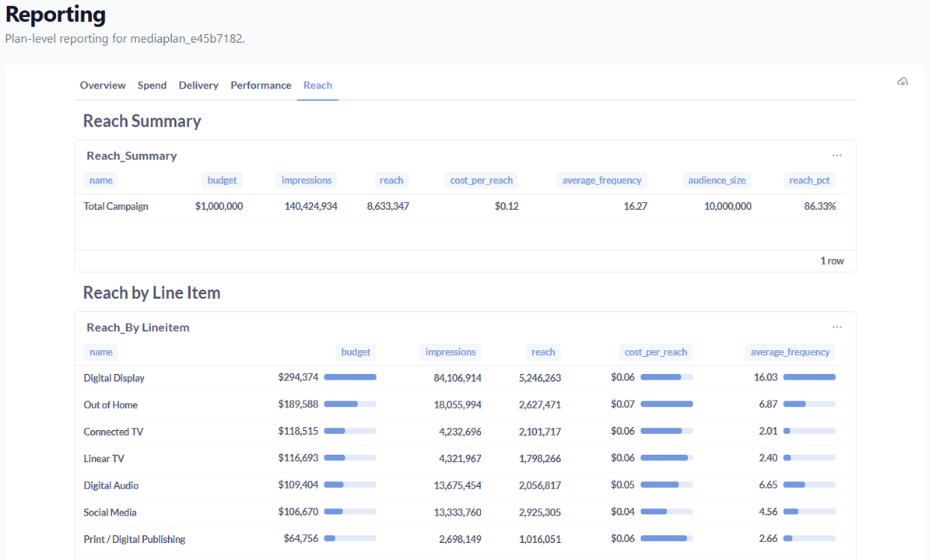This screenshot has height=560, width=929.
Task: Switch to the Overview tab
Action: (103, 86)
